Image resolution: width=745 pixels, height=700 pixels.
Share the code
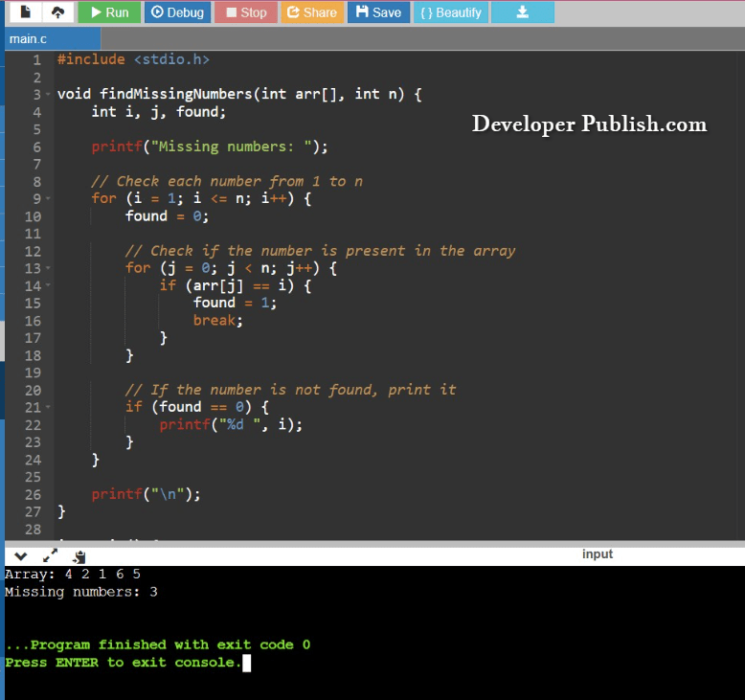pos(312,12)
